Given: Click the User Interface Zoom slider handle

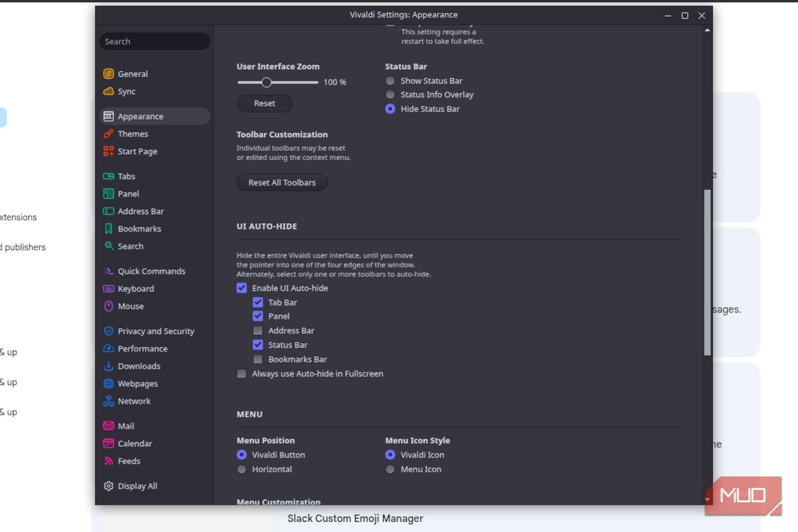Looking at the screenshot, I should click(x=266, y=82).
